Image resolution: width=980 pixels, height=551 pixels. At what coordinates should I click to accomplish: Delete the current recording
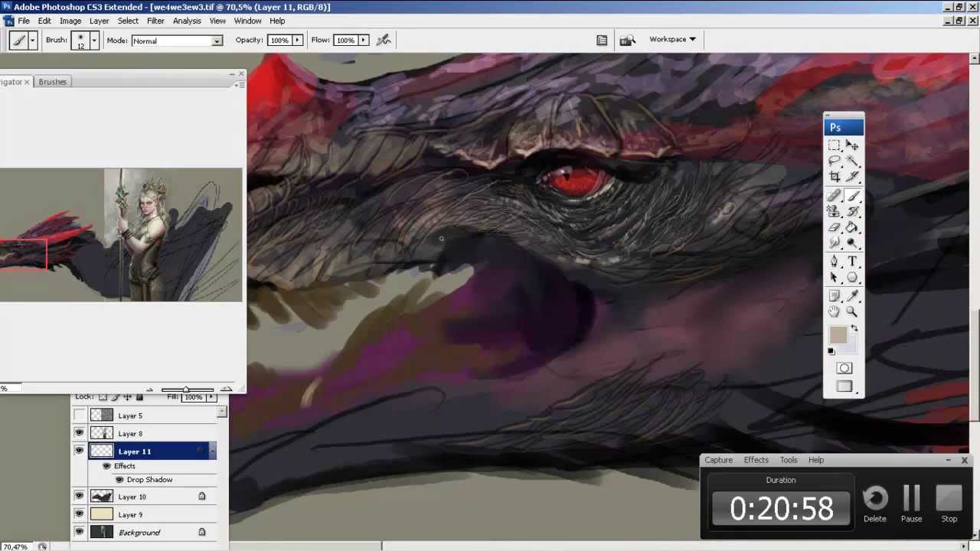pos(875,502)
